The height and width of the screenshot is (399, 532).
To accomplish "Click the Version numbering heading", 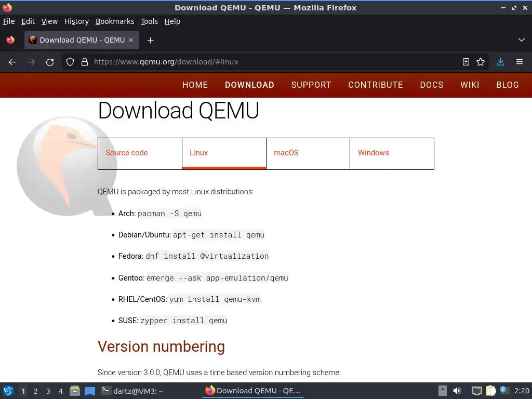I will point(161,347).
